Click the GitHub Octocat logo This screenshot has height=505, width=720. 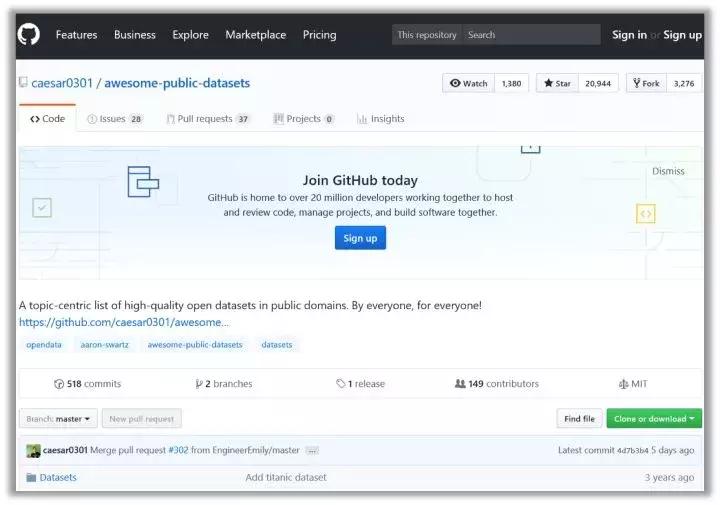(29, 35)
